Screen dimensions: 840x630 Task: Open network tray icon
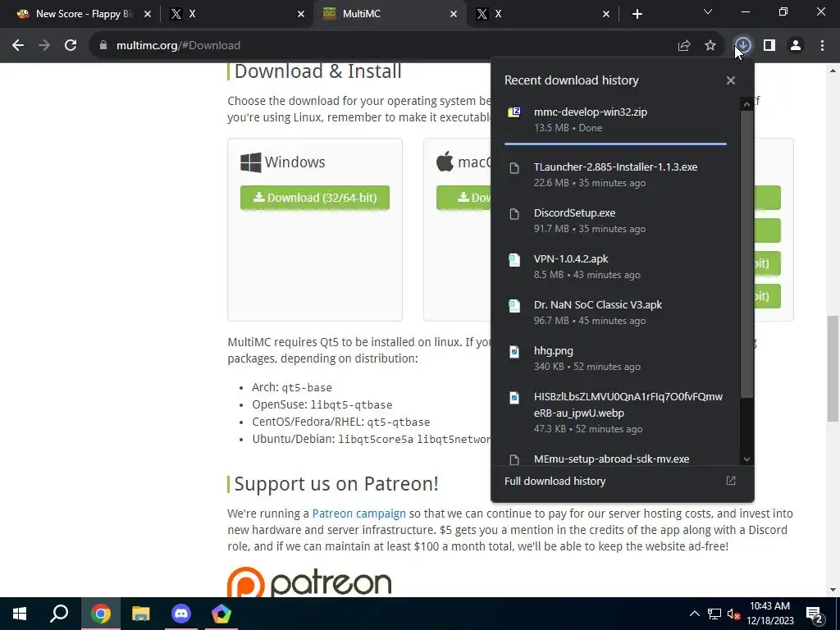714,614
